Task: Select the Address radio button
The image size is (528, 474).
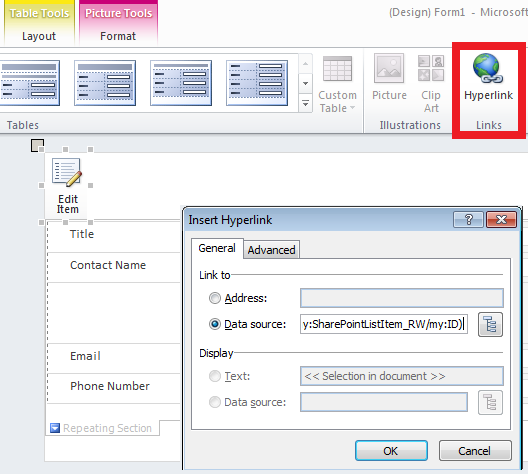Action: (215, 298)
